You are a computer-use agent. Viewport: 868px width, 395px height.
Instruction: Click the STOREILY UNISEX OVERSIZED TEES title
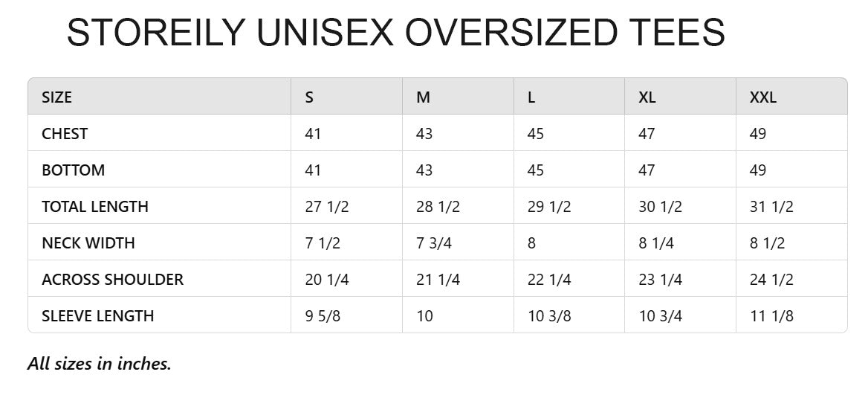click(395, 33)
